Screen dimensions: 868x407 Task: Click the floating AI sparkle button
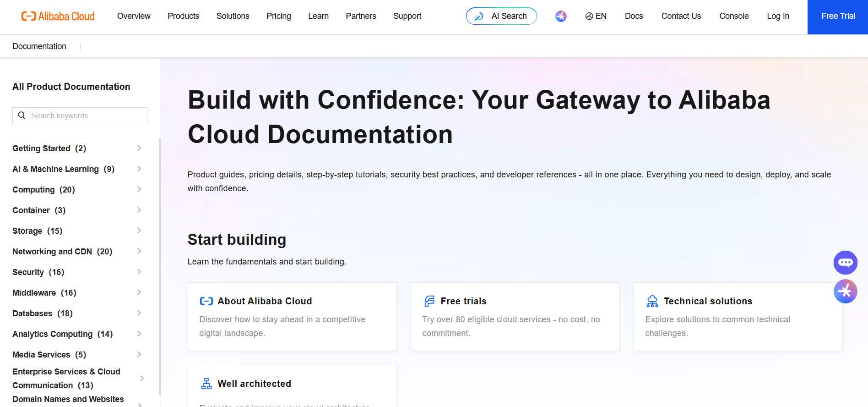(845, 291)
